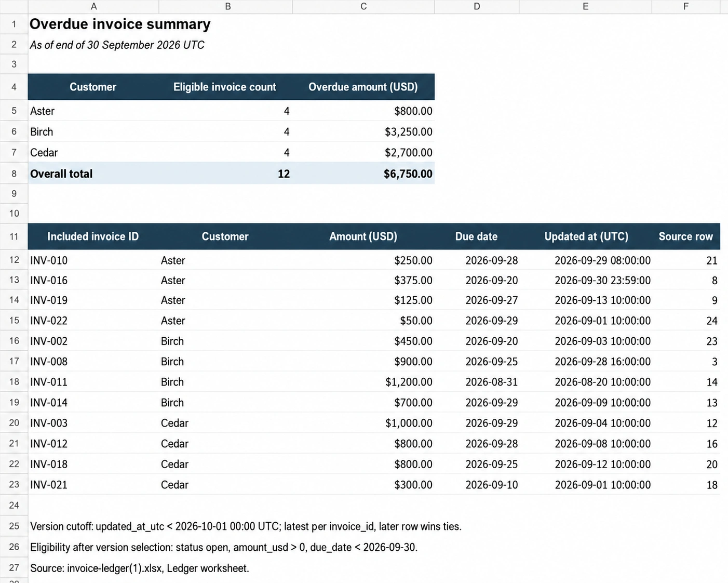Viewport: 728px width, 583px height.
Task: Select the Cedar customer cell for INV-018
Action: pos(225,464)
